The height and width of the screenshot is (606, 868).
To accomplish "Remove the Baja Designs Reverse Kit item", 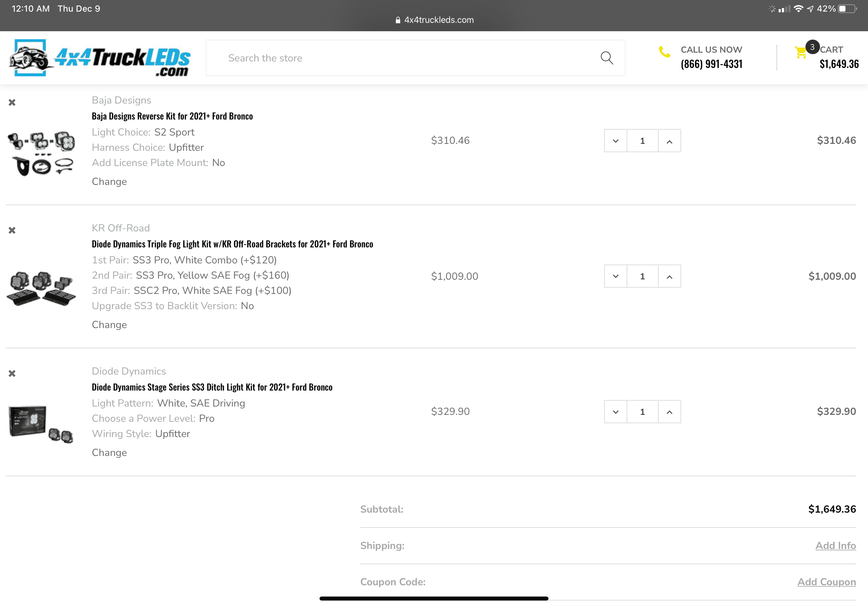I will 12,102.
